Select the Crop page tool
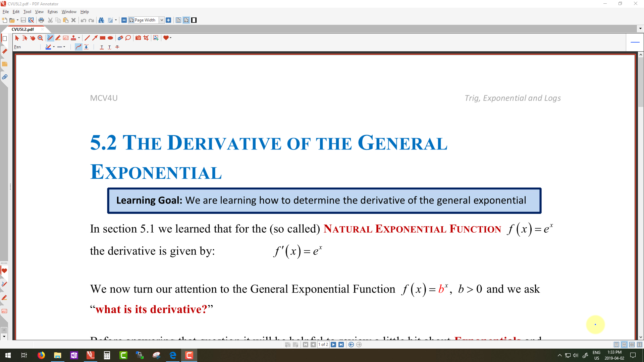The width and height of the screenshot is (644, 362). point(146,38)
